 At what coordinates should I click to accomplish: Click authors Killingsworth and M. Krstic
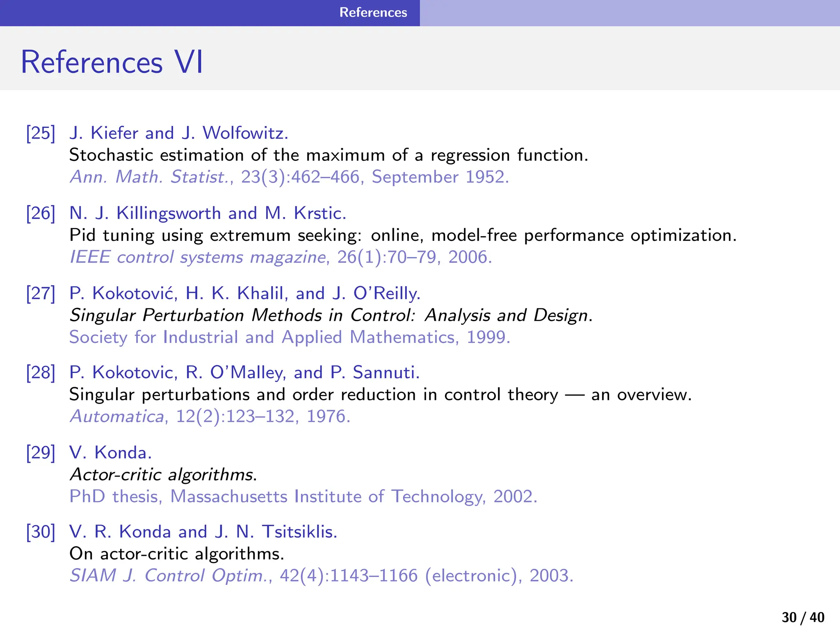pos(208,213)
